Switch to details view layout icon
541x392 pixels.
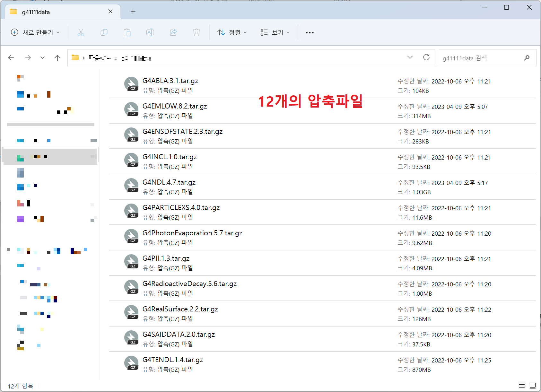click(522, 385)
